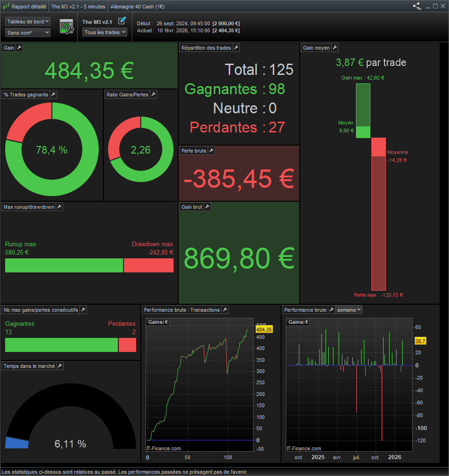
Task: Open the share icon in the title bar
Action: coord(416,6)
